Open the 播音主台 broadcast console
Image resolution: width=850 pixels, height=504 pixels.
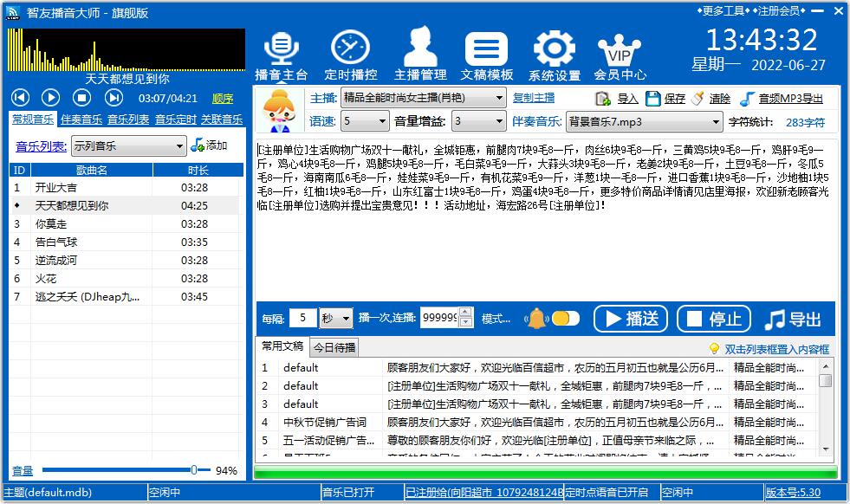281,56
